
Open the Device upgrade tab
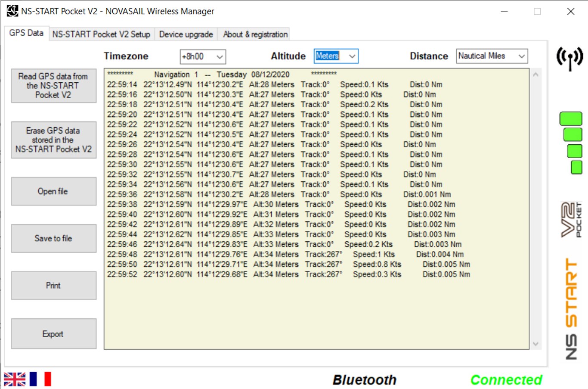186,34
